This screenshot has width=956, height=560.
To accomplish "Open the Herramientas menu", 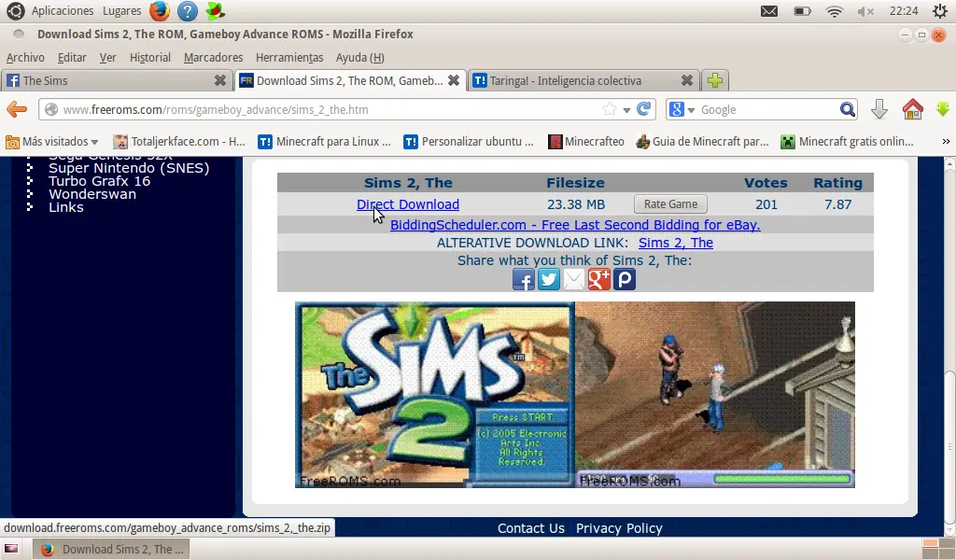I will (289, 57).
